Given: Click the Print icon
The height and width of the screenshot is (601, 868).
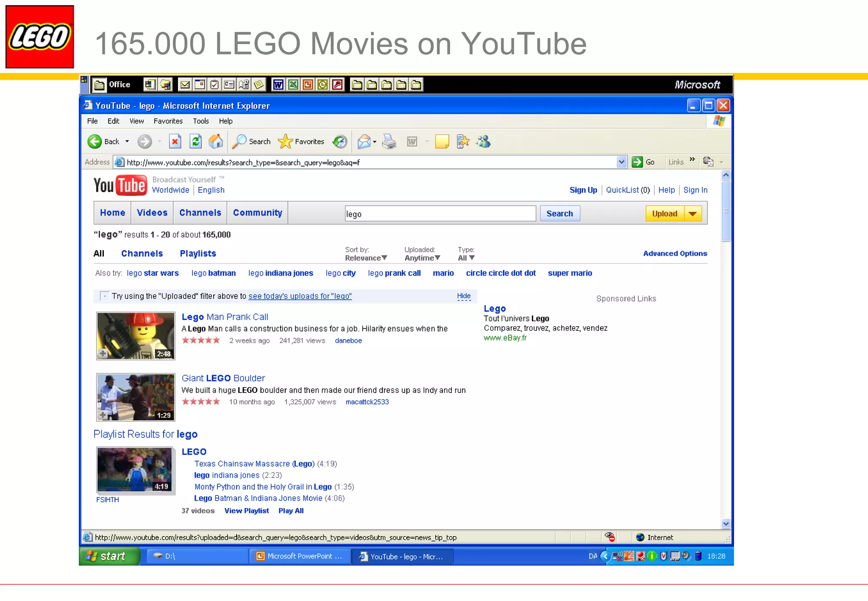Looking at the screenshot, I should point(389,142).
